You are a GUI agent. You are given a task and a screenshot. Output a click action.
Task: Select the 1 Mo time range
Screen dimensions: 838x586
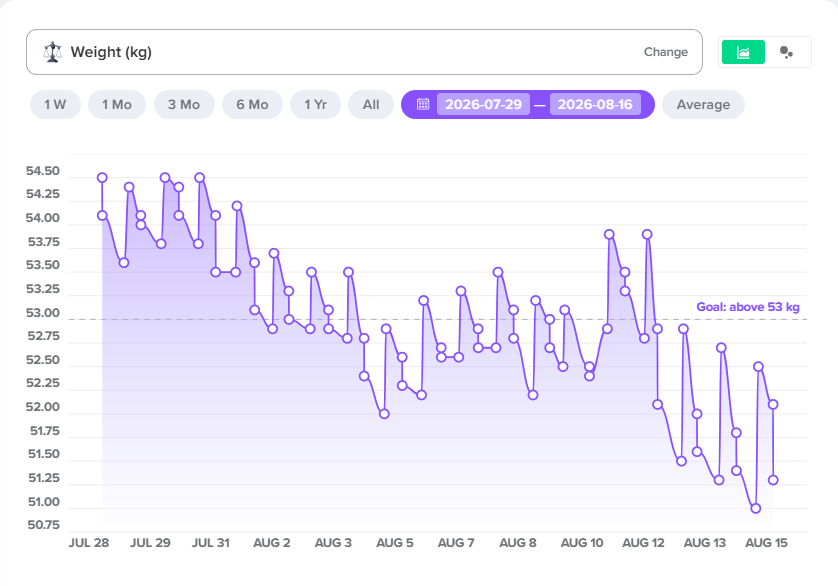point(117,105)
